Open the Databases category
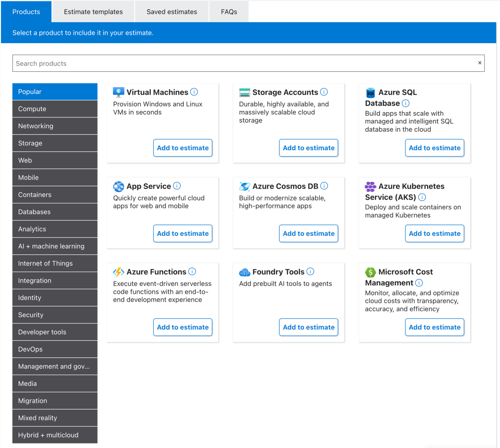The height and width of the screenshot is (448, 500). coord(55,212)
